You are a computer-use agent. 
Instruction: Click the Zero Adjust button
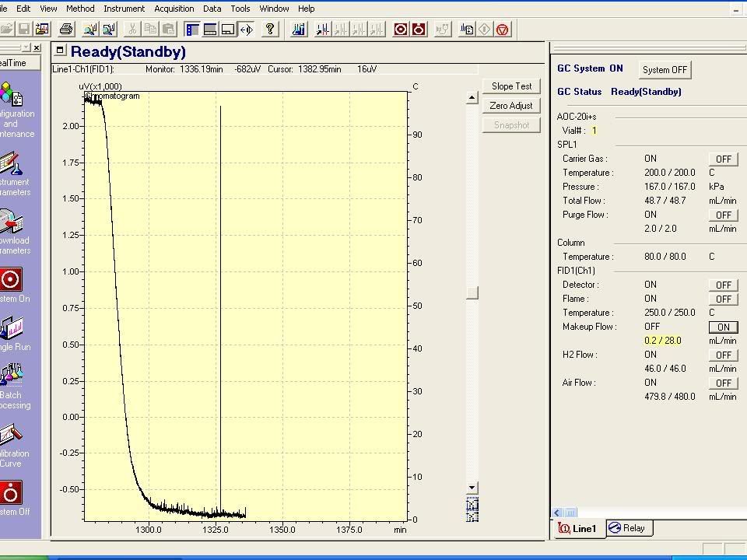(x=511, y=106)
